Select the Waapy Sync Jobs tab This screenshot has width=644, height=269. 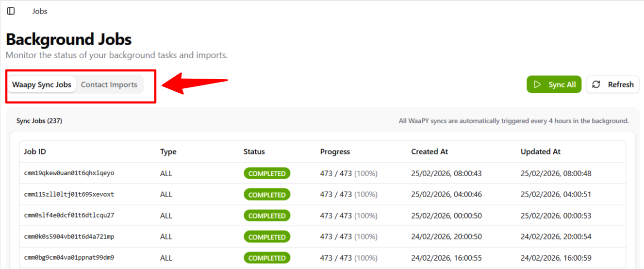[x=42, y=84]
